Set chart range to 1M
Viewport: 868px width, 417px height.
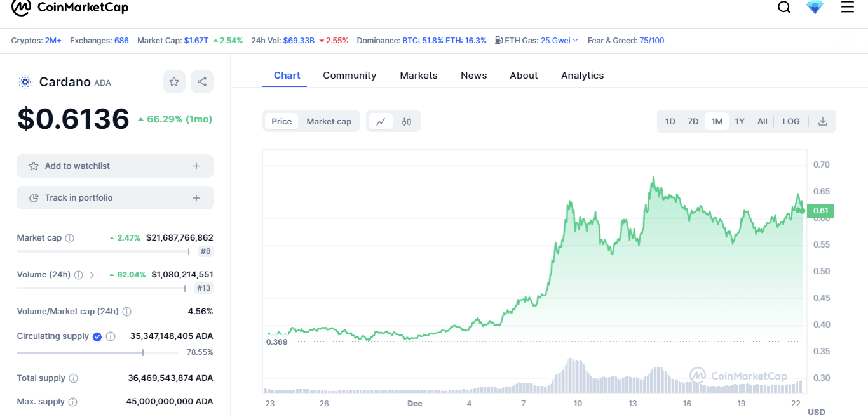[x=717, y=121]
